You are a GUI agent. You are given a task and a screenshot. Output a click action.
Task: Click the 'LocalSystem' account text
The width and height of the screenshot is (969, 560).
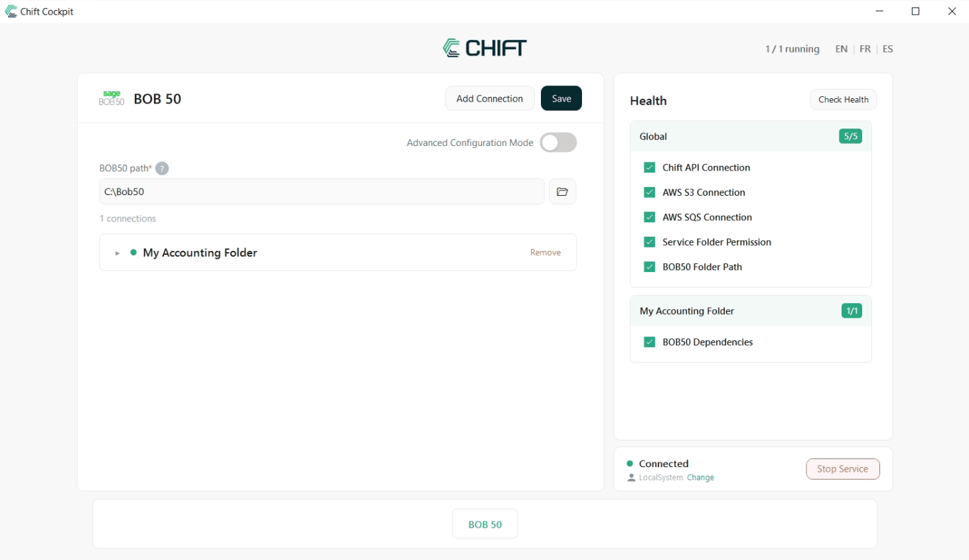coord(661,478)
